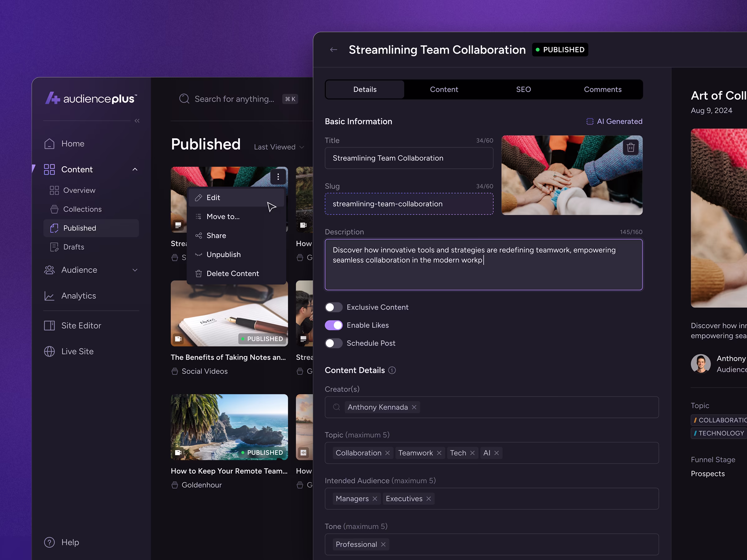
Task: Click the Description text area
Action: point(484,265)
